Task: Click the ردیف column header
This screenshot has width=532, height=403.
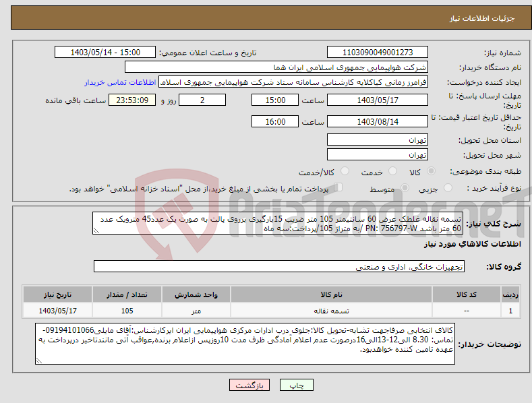Action: pyautogui.click(x=510, y=294)
